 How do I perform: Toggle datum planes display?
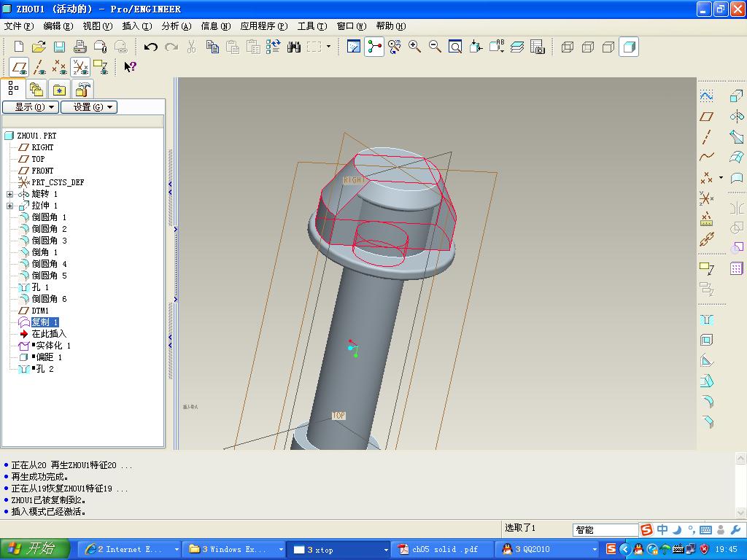click(x=20, y=67)
